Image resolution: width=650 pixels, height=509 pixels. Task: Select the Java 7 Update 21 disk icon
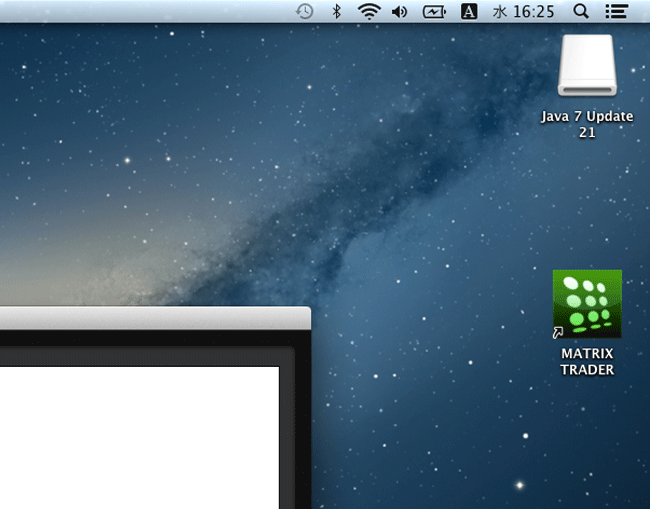[587, 65]
